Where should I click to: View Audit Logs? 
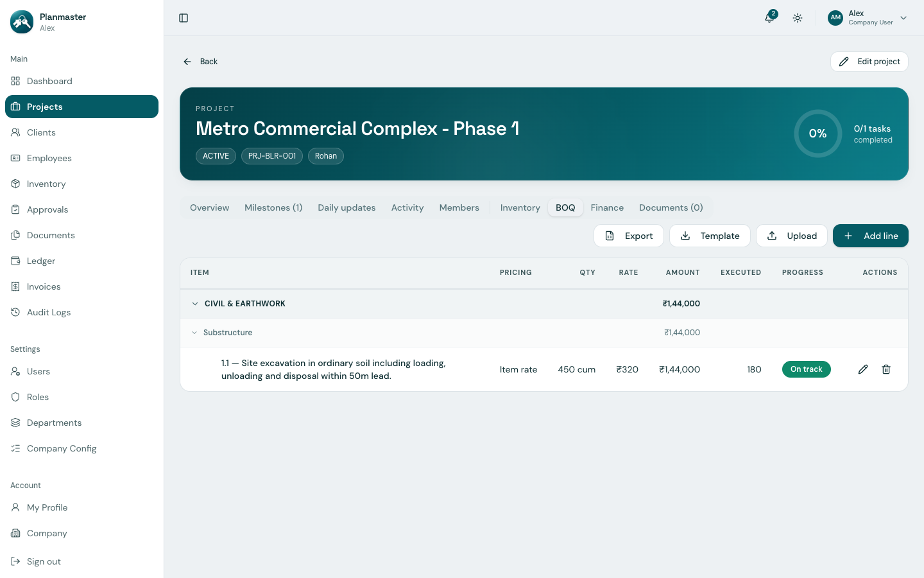pyautogui.click(x=81, y=312)
